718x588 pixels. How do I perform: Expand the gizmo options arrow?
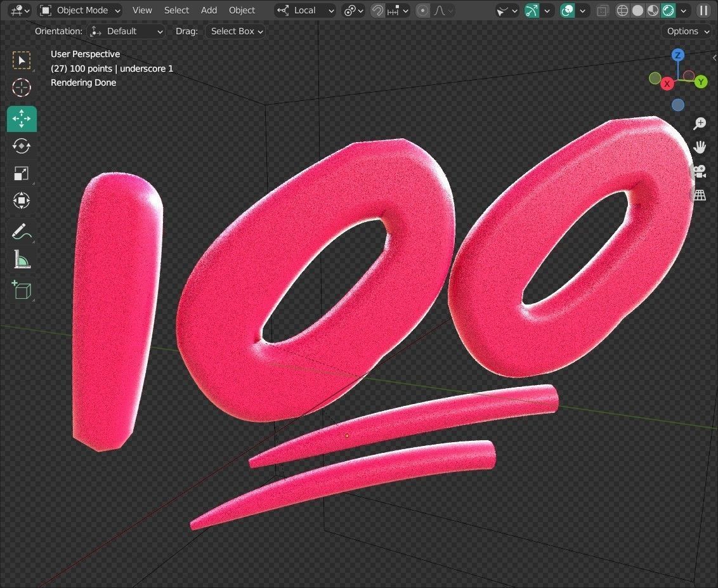click(x=547, y=10)
